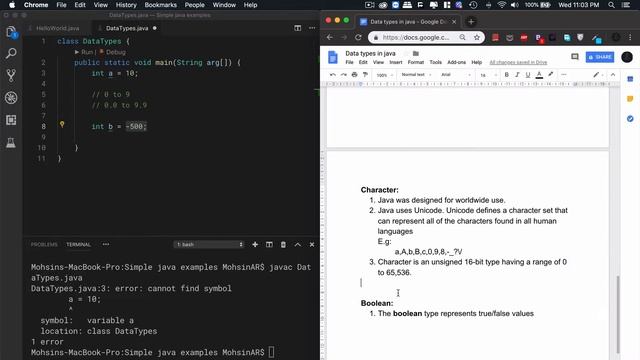Maximize the terminal panel with chevron up
The width and height of the screenshot is (640, 360).
coord(298,244)
